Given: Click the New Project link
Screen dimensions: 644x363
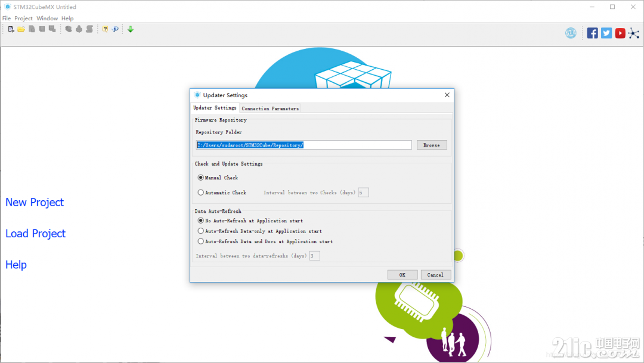Looking at the screenshot, I should 35,202.
